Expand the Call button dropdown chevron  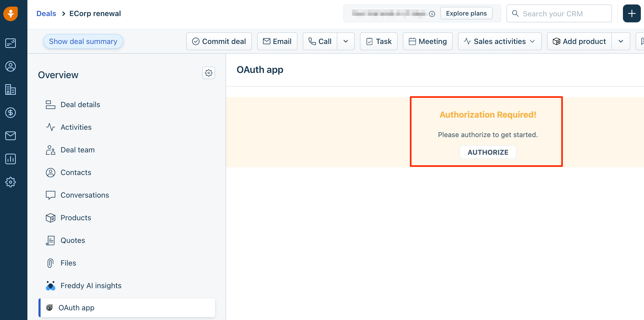coord(346,41)
